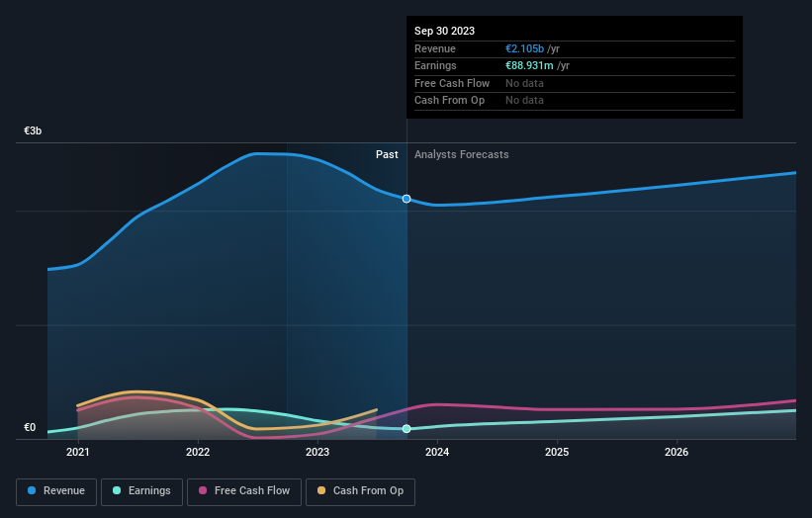Click the Sep 30 2023 tooltip date
The height and width of the screenshot is (518, 812).
[x=444, y=31]
